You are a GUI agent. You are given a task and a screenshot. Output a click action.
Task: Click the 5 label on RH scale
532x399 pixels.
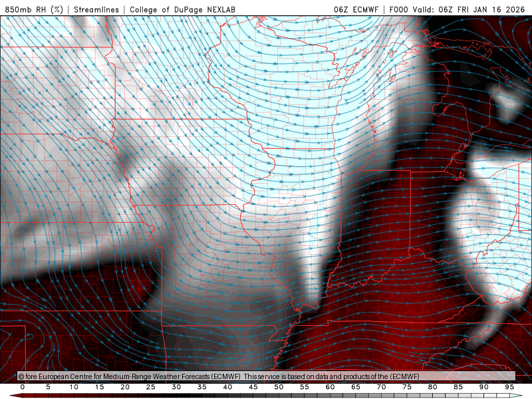[x=48, y=387]
